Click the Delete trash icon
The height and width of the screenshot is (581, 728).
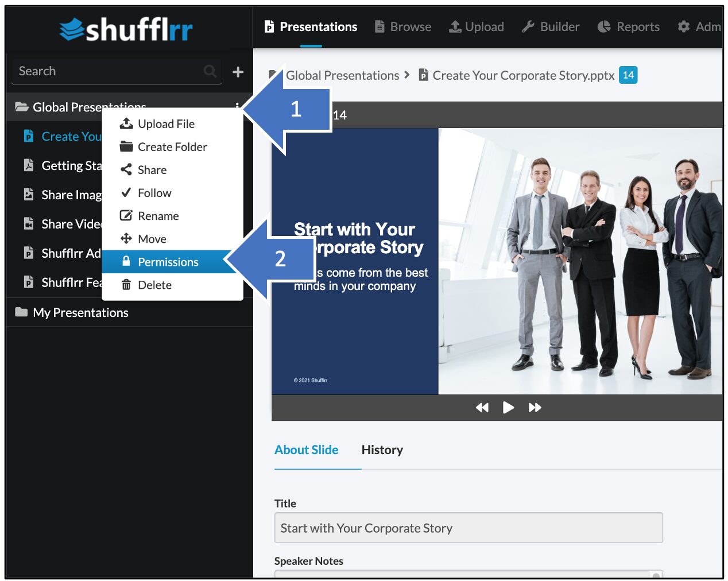click(x=126, y=285)
